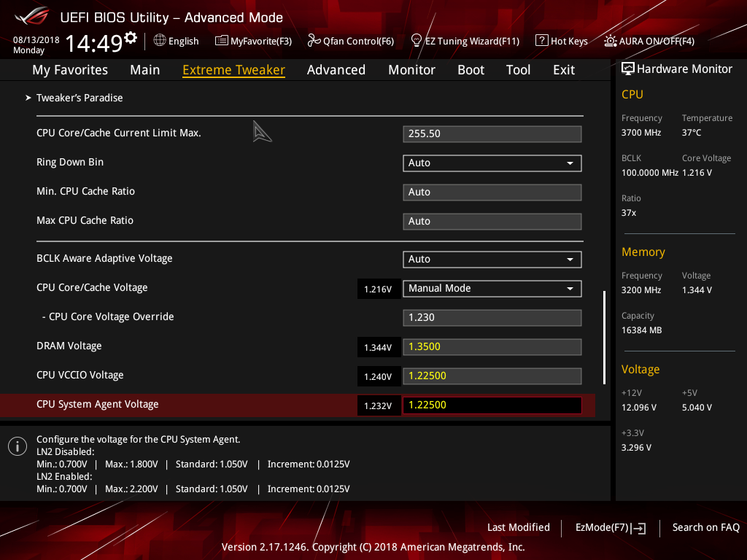
Task: Launch EZ Tuning Wizard(F11)
Action: (472, 41)
